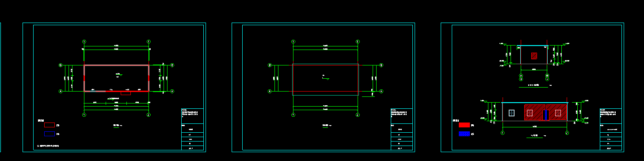Select the blue door on the front elevation
Image resolution: width=644 pixels, height=161 pixels.
[546, 115]
